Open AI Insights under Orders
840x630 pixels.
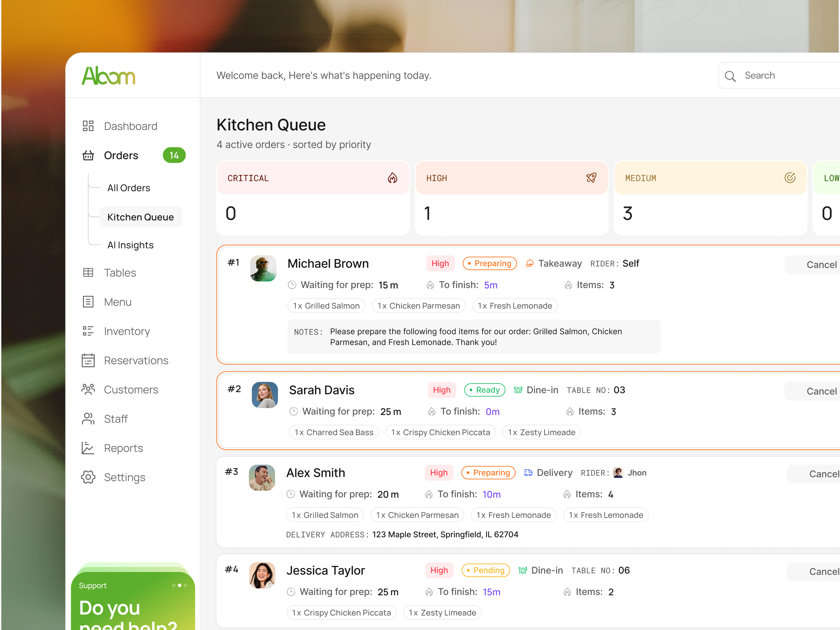tap(130, 245)
